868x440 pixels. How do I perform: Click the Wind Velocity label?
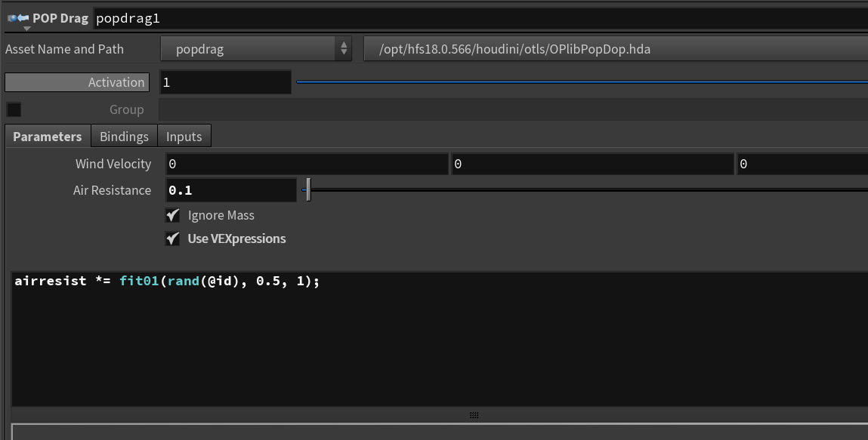(x=113, y=165)
